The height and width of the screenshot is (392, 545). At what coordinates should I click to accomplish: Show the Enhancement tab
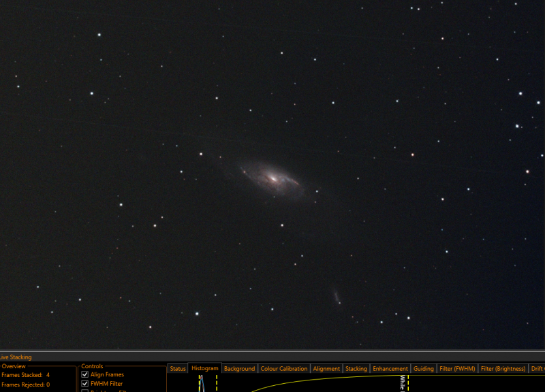(x=390, y=368)
